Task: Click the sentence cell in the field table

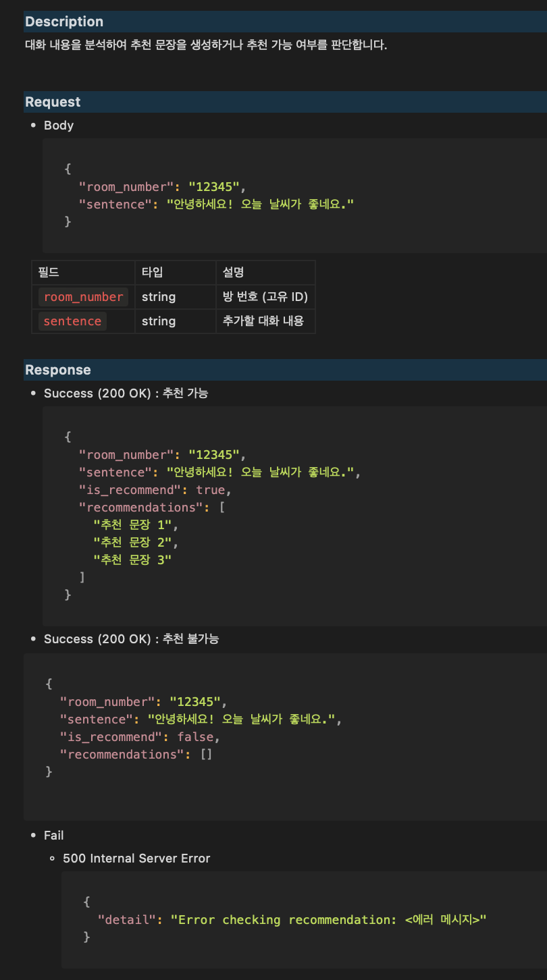Action: (83, 321)
